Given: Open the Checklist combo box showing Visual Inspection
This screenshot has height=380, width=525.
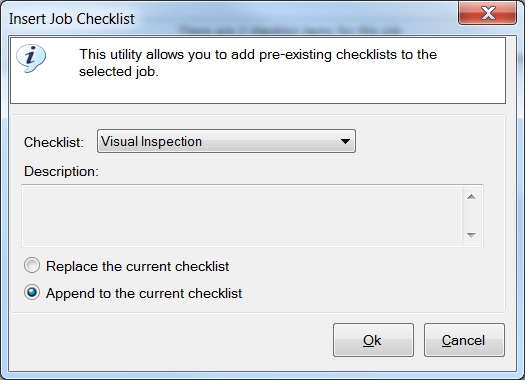Looking at the screenshot, I should coord(226,141).
